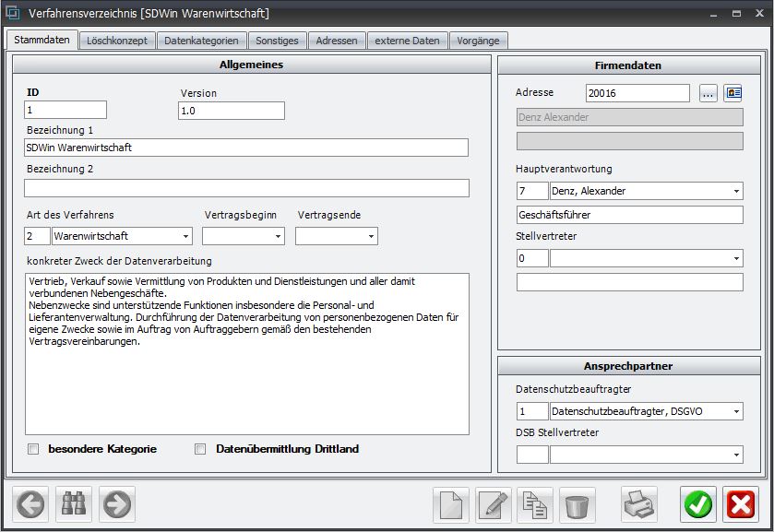Open search with the binoculars icon

click(74, 504)
